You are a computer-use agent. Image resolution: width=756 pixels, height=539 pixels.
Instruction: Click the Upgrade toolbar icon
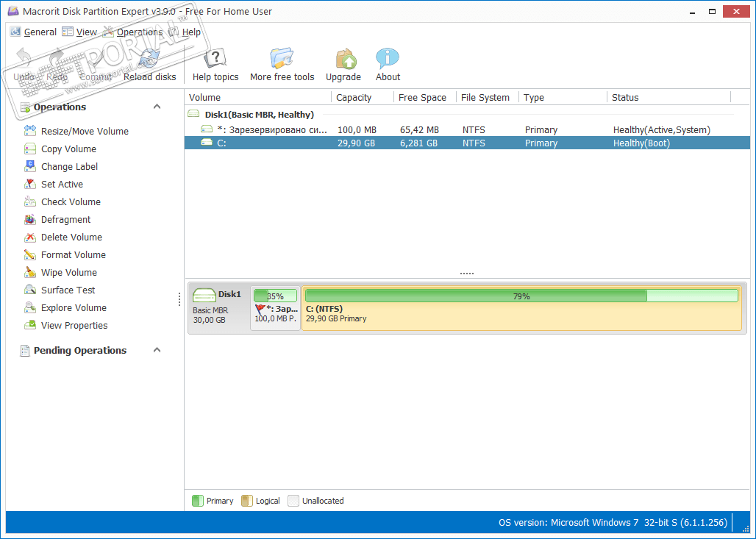coord(345,59)
